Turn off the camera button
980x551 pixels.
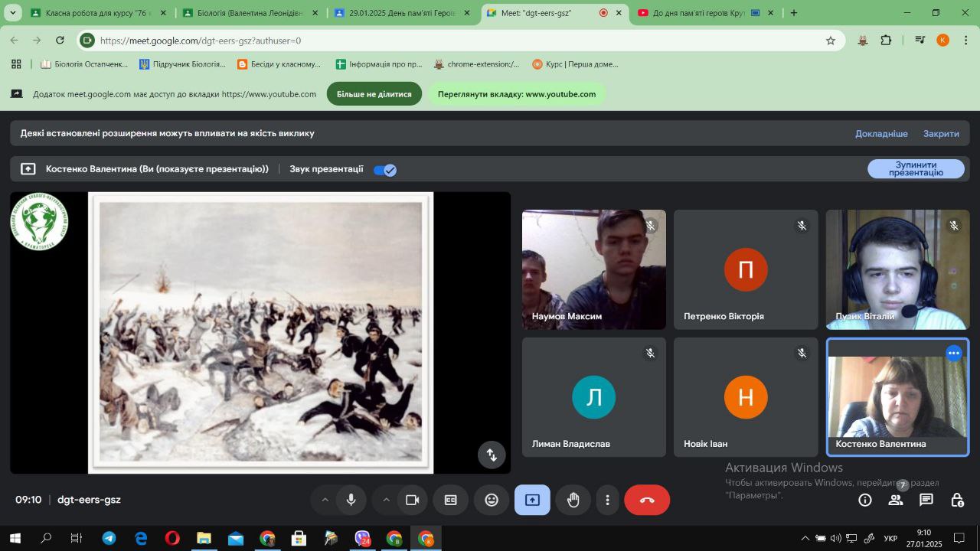click(412, 500)
